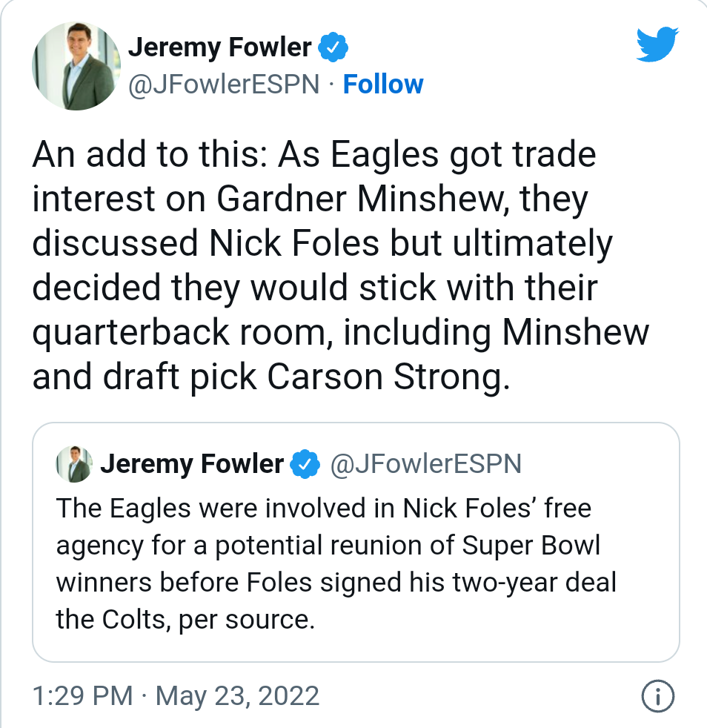Click Jeremy Fowler name in quoted tweet
707x728 pixels.
coord(192,465)
